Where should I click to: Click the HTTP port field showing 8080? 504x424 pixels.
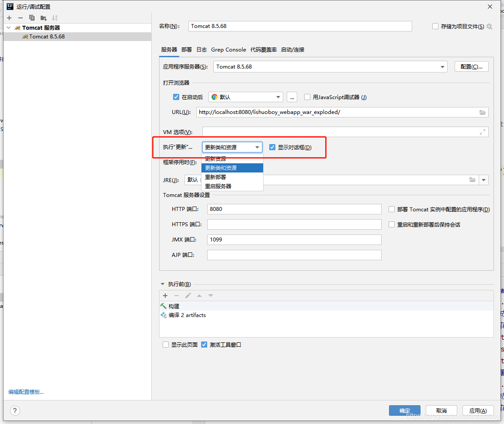294,209
